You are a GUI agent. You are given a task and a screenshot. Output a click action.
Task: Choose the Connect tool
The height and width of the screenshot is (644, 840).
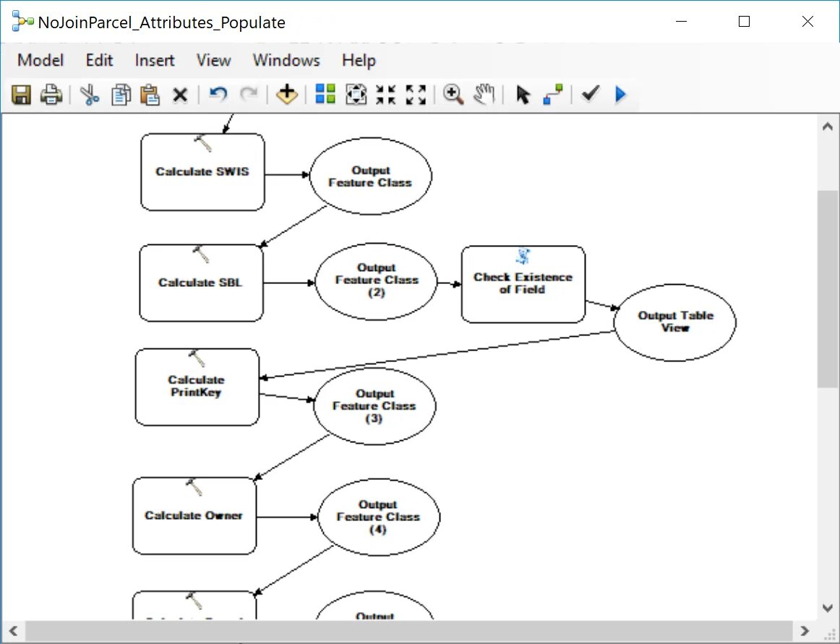553,94
